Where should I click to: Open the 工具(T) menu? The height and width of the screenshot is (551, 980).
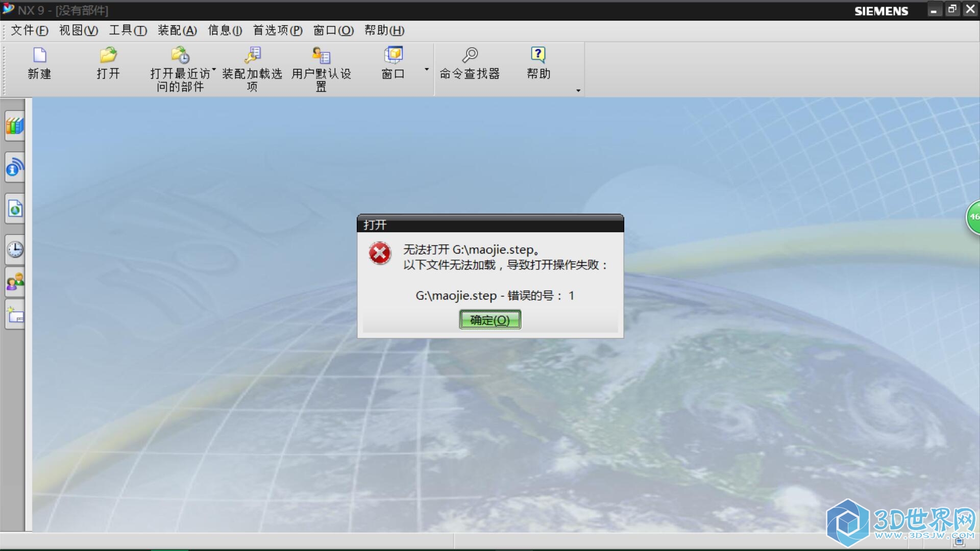[x=128, y=31]
